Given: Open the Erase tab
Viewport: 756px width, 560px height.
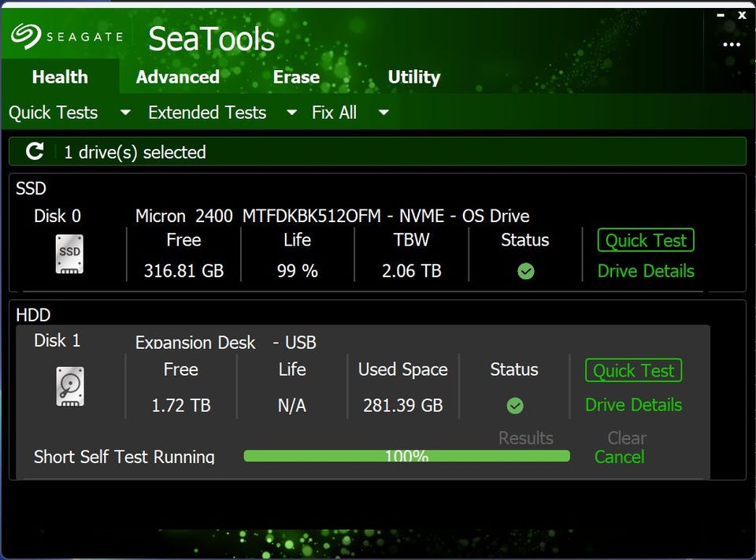Looking at the screenshot, I should point(296,77).
